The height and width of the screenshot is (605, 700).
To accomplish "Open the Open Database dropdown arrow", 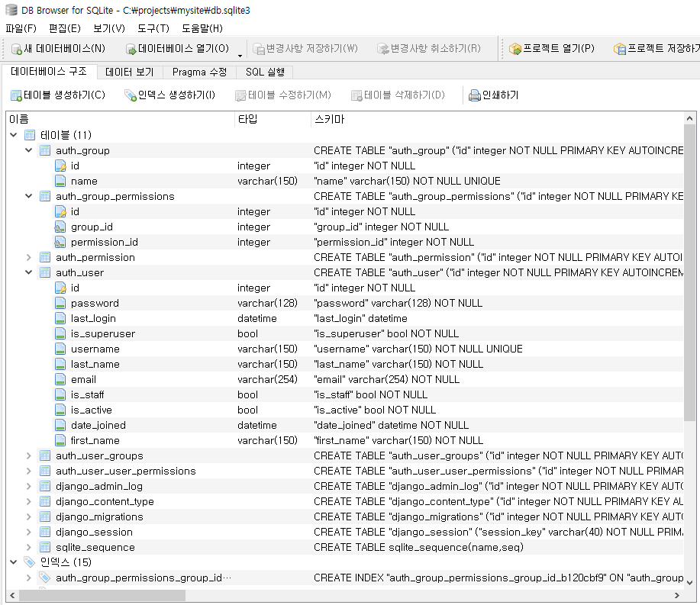I will pyautogui.click(x=240, y=56).
